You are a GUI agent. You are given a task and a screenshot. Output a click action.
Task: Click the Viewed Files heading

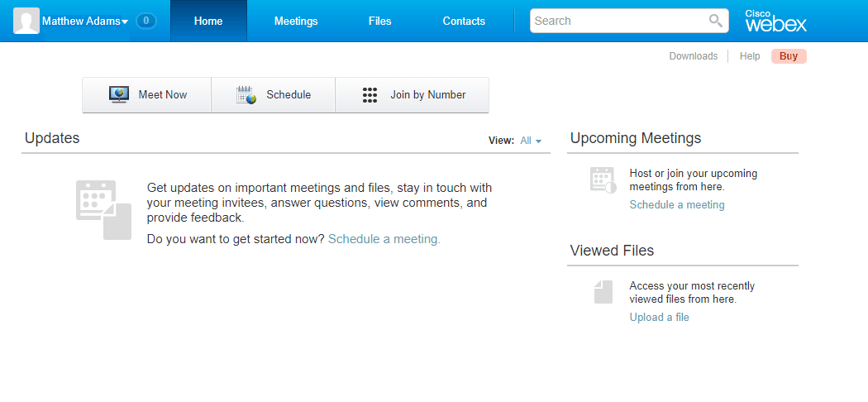click(612, 251)
